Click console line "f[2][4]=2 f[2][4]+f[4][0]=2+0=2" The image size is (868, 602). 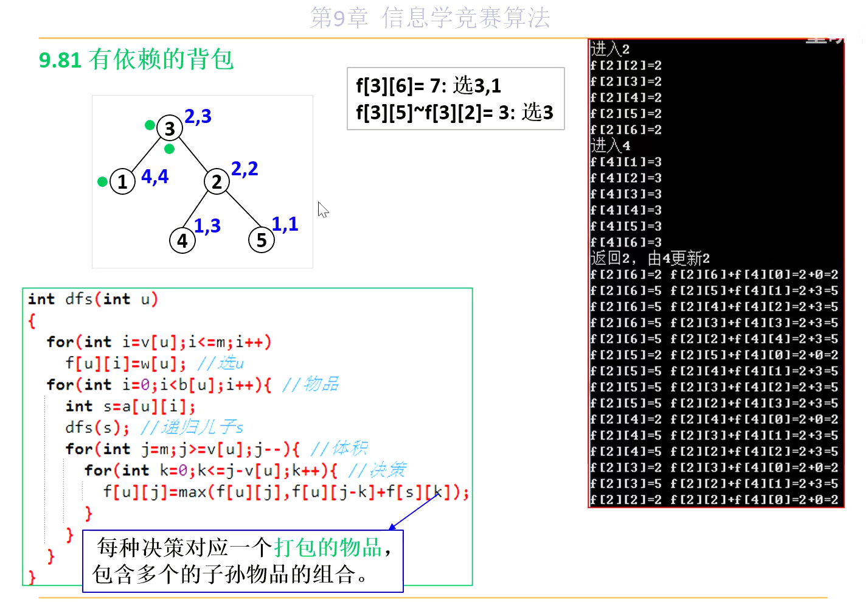pos(714,419)
